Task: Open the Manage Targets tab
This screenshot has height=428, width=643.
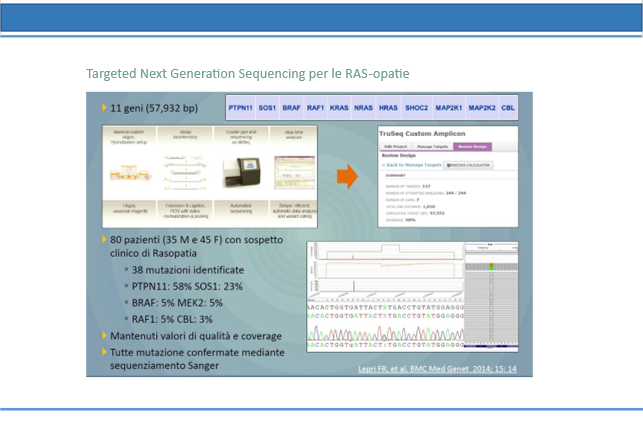Action: coord(432,146)
